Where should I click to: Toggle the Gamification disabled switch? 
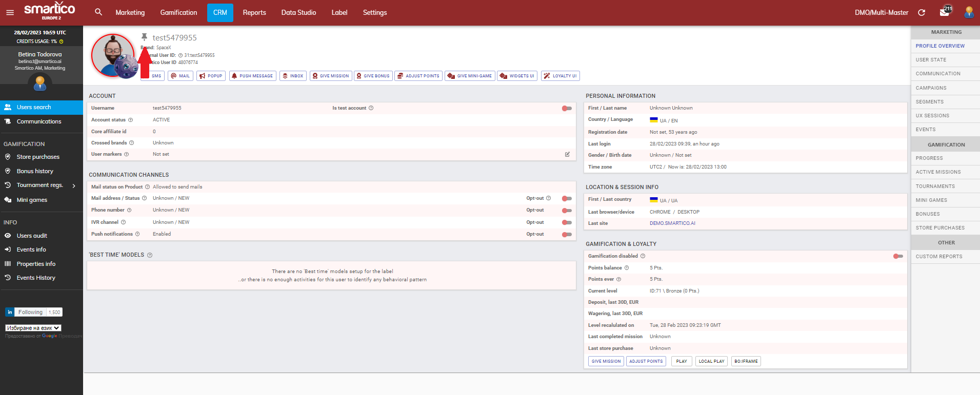point(898,256)
